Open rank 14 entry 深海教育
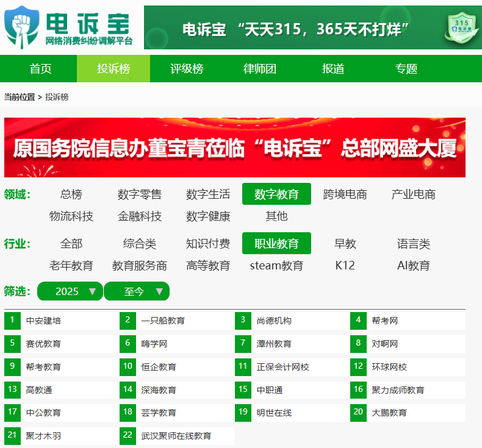 tap(159, 390)
